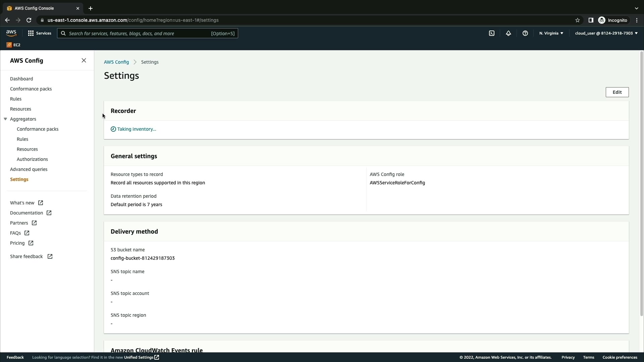Open the EC2 shortcut in favorites bar
The image size is (644, 362).
(x=13, y=45)
